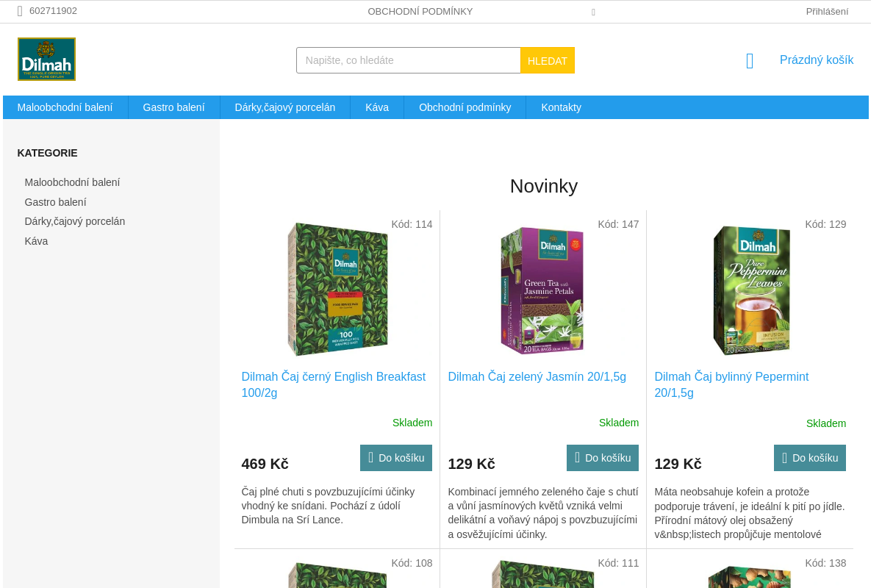Open Kontakty page from menu

pos(562,107)
